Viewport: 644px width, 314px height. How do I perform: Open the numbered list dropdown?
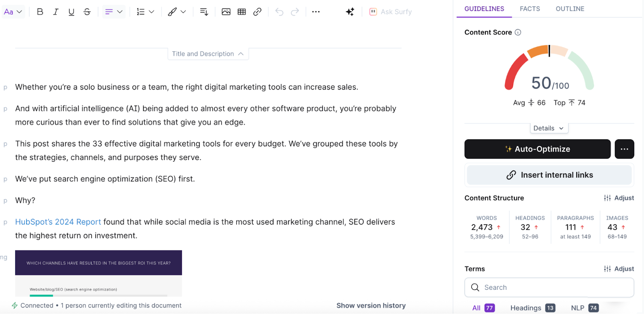coord(145,12)
